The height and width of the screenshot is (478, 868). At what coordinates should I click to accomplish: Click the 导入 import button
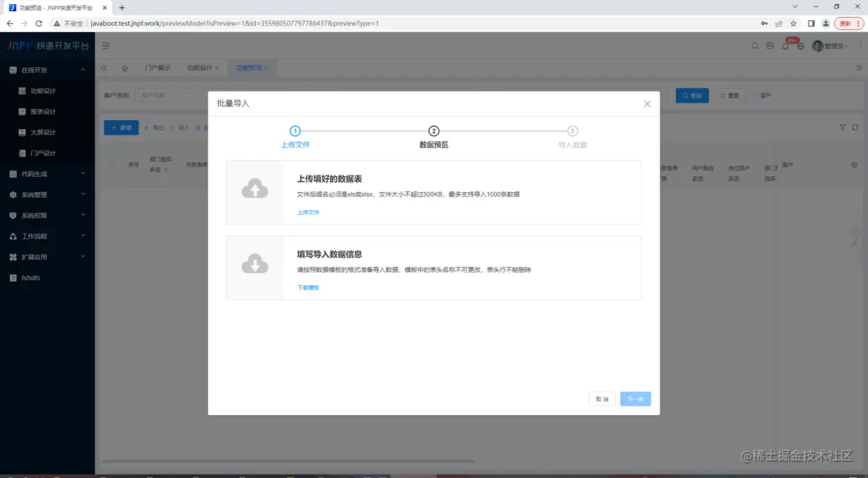point(180,128)
